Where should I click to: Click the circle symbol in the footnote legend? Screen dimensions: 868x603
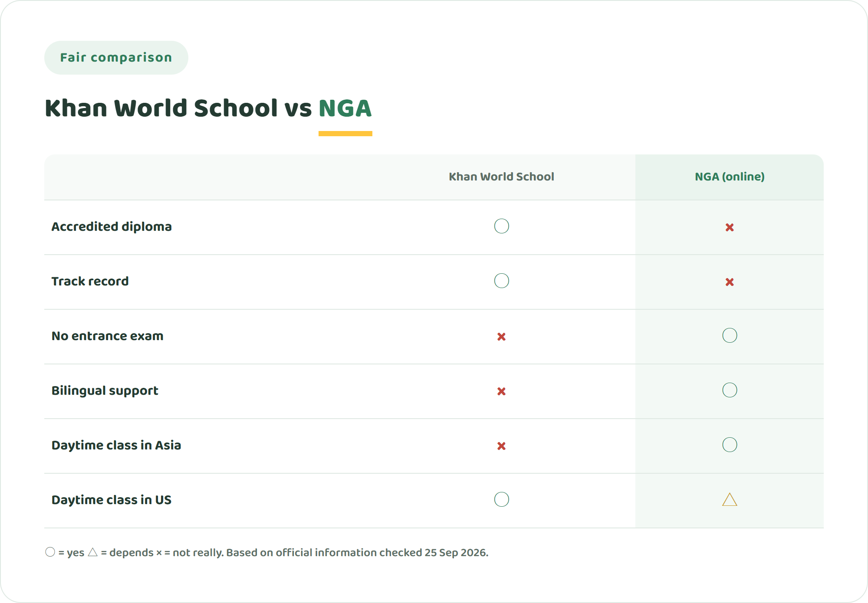pyautogui.click(x=50, y=552)
